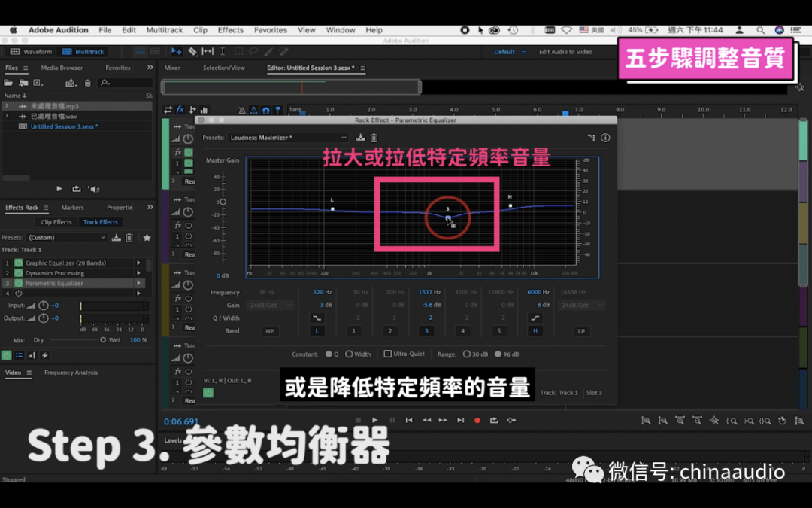
Task: Toggle band 4 button in the equalizer
Action: tap(462, 330)
